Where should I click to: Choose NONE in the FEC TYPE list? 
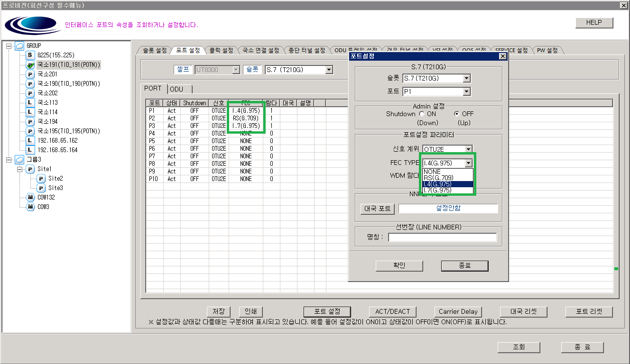tap(448, 172)
